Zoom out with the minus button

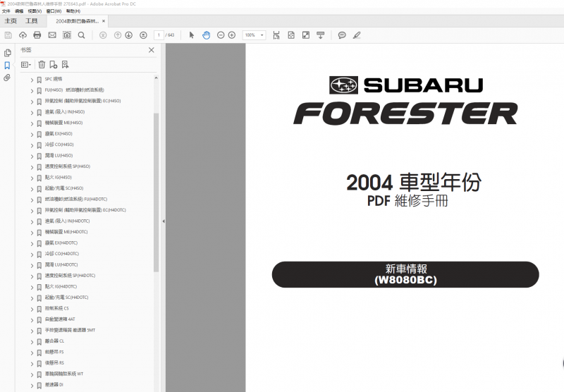(x=221, y=35)
